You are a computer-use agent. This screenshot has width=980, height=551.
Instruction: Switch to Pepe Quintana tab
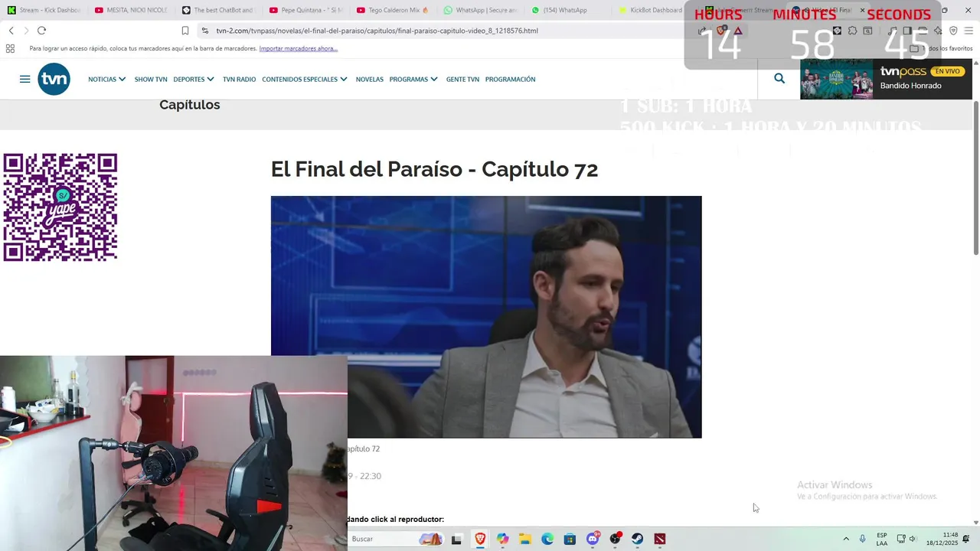(x=305, y=10)
